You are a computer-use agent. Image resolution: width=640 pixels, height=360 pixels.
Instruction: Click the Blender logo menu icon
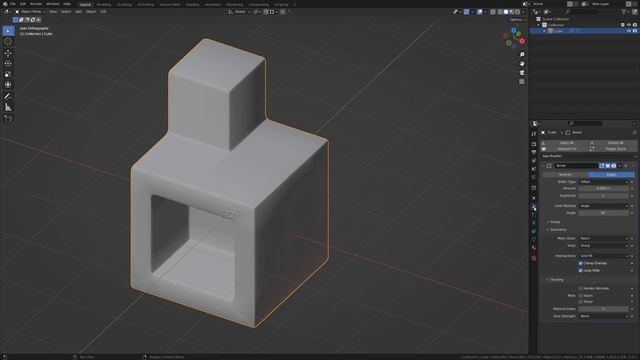click(5, 4)
